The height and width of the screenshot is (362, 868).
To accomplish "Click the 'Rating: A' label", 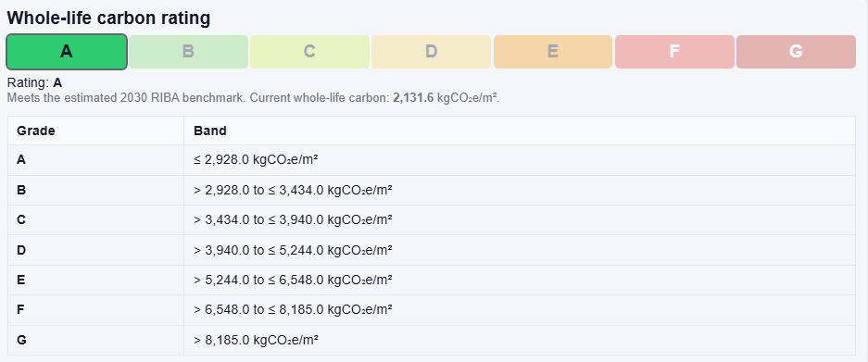I will (34, 83).
